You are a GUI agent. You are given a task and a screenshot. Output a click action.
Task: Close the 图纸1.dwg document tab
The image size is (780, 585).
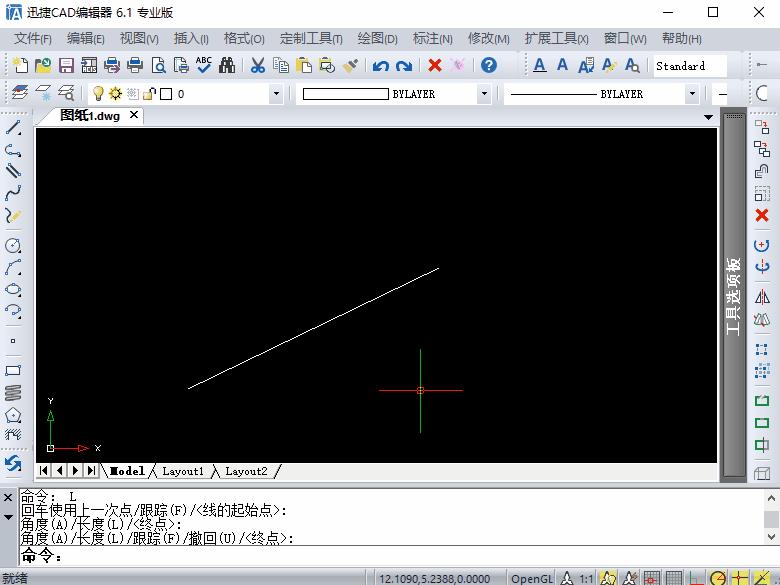coord(134,115)
